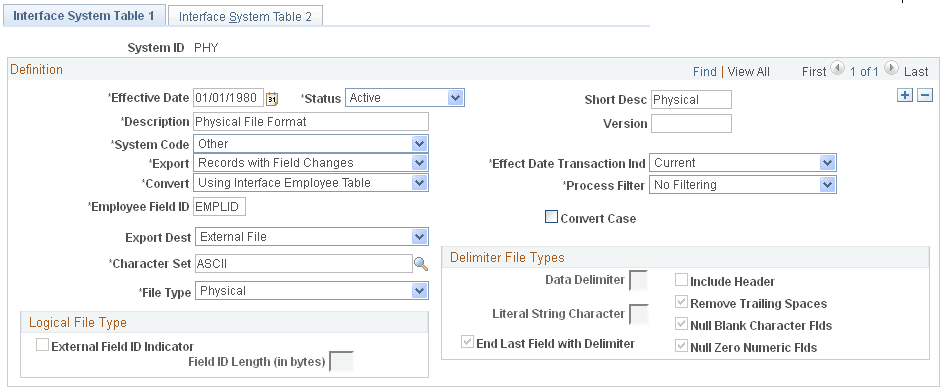Toggle Remove Trailing Spaces checkbox
The height and width of the screenshot is (390, 944).
click(682, 303)
